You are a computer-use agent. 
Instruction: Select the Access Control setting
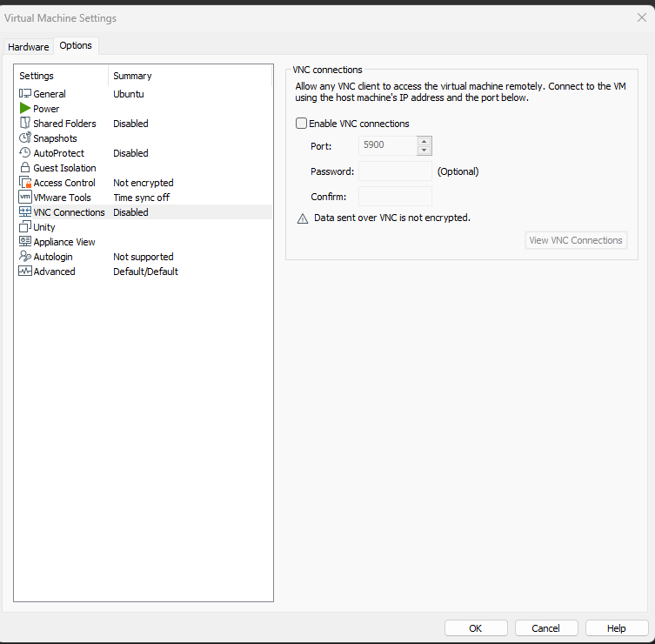[x=64, y=183]
